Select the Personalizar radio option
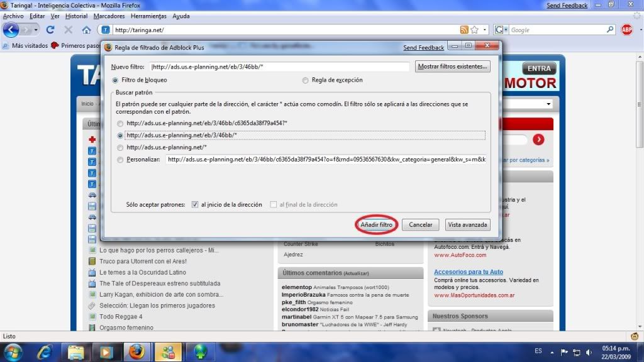Image resolution: width=644 pixels, height=362 pixels. pos(120,160)
